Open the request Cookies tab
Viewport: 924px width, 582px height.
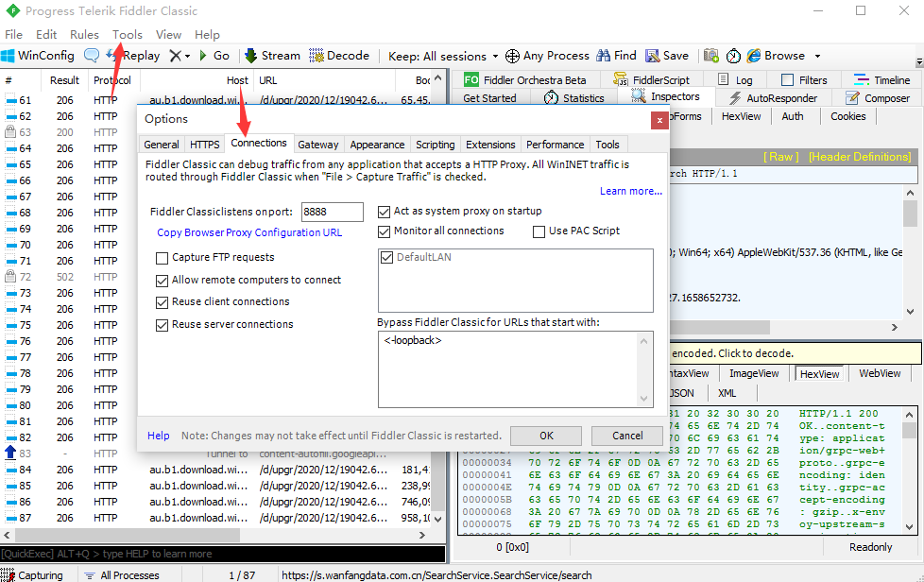pos(848,116)
